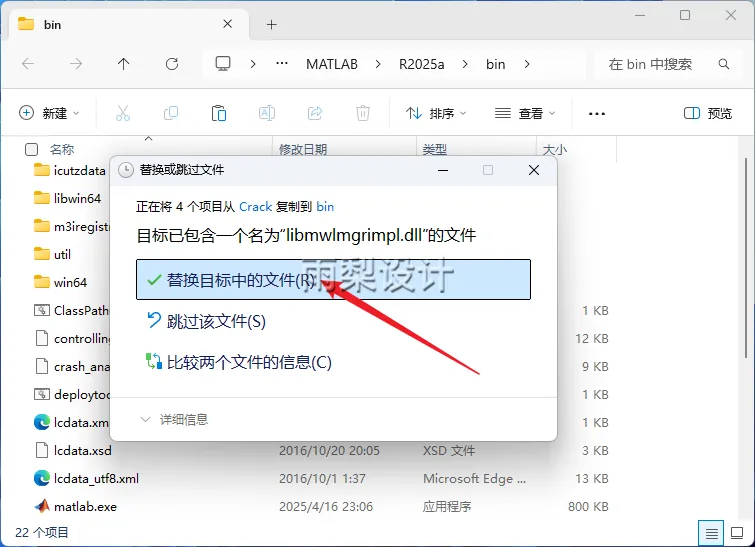Viewport: 755px width, 547px height.
Task: Click the Paste clipboard icon
Action: pyautogui.click(x=219, y=113)
